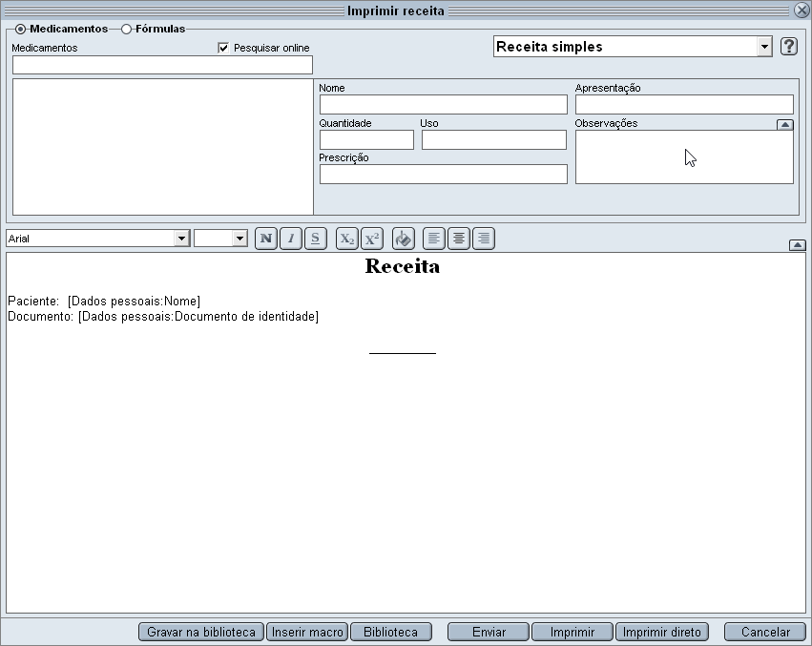This screenshot has width=812, height=646.
Task: Collapse the editor using the toolbar arrow
Action: point(798,245)
